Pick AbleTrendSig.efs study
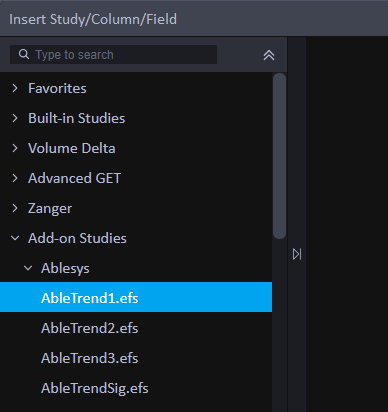The image size is (388, 412). coord(136,388)
